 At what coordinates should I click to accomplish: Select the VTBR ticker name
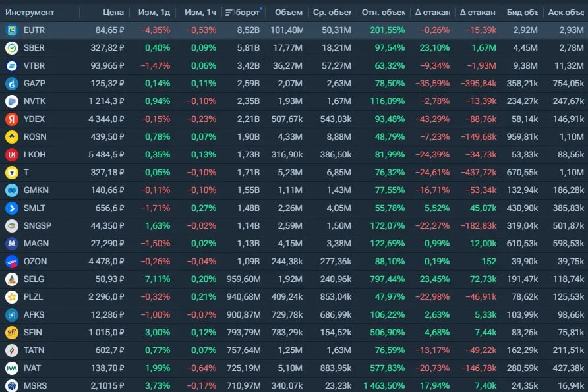coord(34,66)
